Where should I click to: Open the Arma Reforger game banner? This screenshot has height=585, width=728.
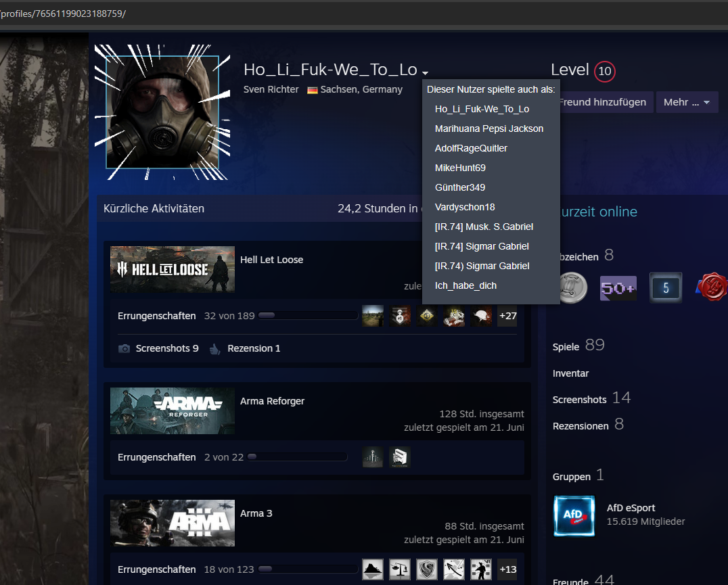(x=173, y=411)
